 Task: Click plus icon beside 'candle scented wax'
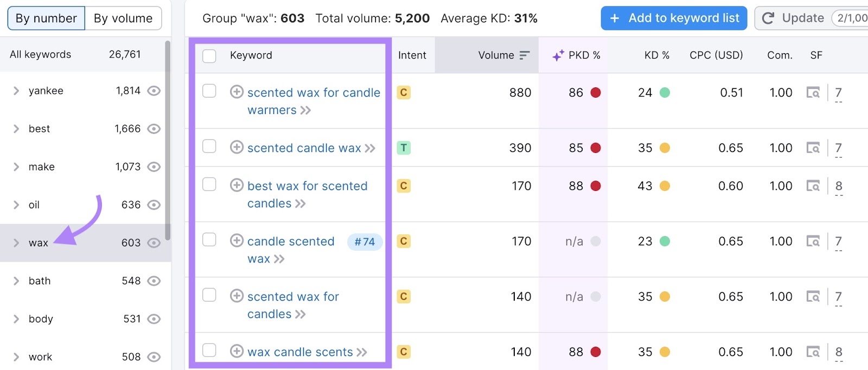click(237, 240)
